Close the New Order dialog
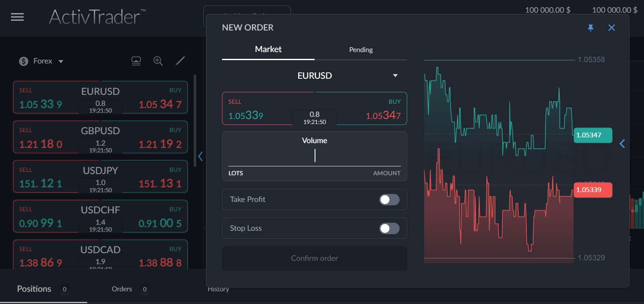The width and height of the screenshot is (644, 304). [611, 28]
